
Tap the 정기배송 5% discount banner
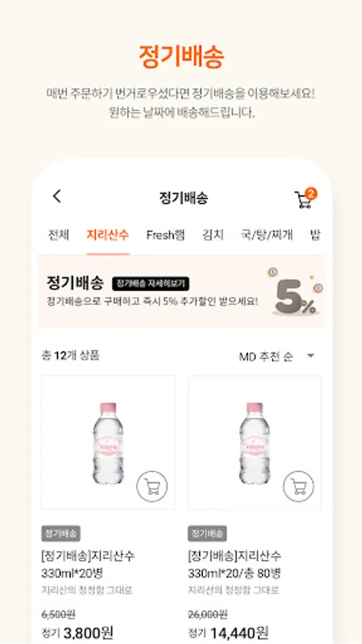tap(181, 291)
